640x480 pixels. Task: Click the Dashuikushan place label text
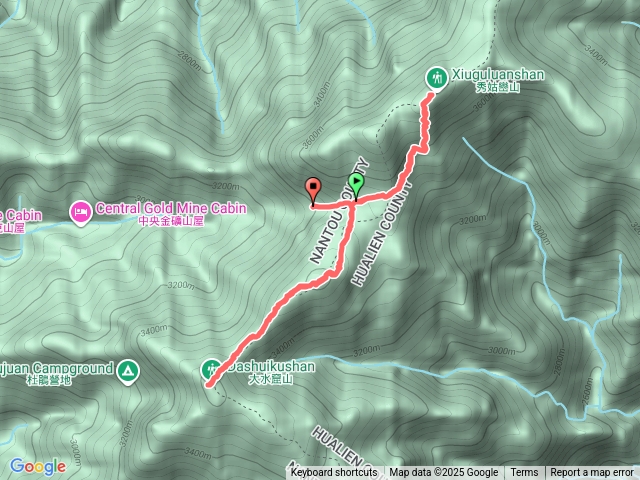[271, 371]
